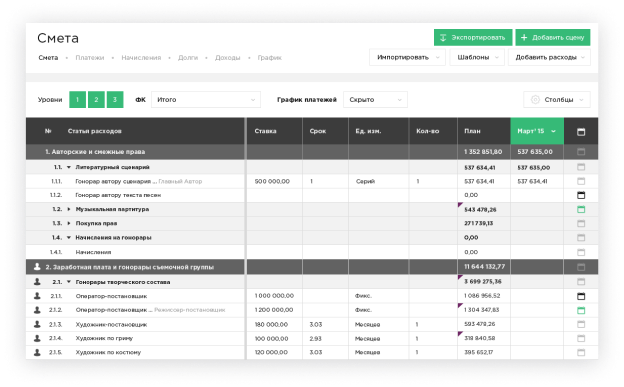Click calendar icon for Художник-постановщик row
This screenshot has width=624, height=387.
point(581,324)
